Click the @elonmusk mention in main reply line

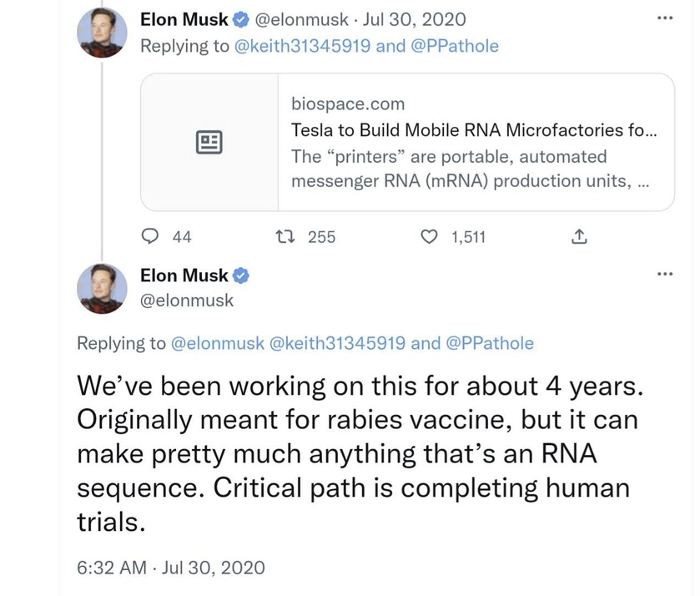[x=217, y=343]
